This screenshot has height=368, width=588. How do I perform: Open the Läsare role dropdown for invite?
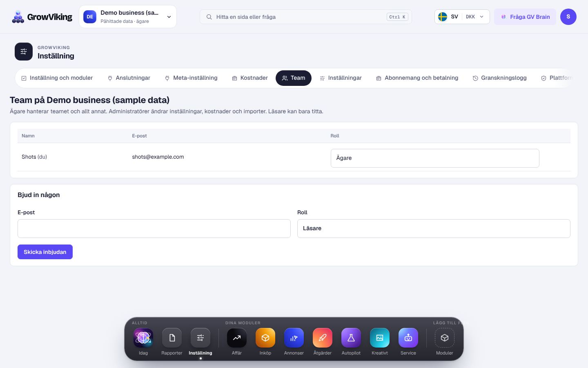pyautogui.click(x=434, y=229)
